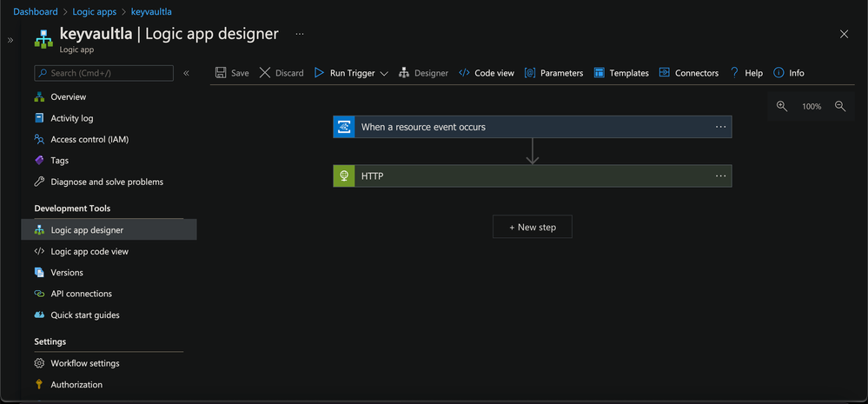This screenshot has height=404, width=868.
Task: Click the Code view brackets icon
Action: (x=464, y=72)
